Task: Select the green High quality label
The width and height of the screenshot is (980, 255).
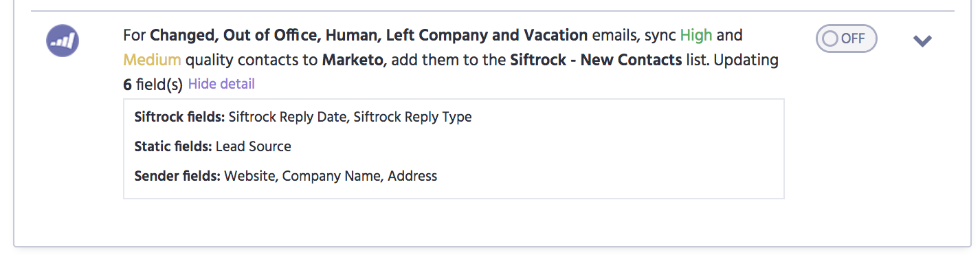Action: (696, 35)
